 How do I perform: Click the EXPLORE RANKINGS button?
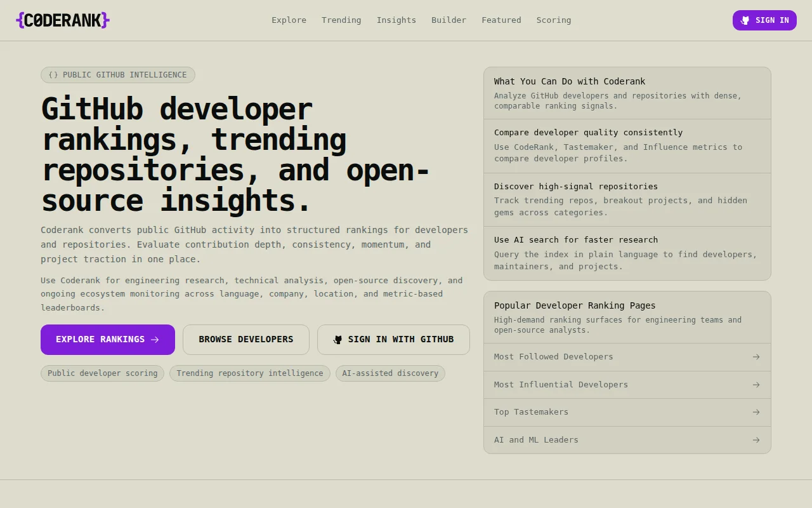click(108, 340)
